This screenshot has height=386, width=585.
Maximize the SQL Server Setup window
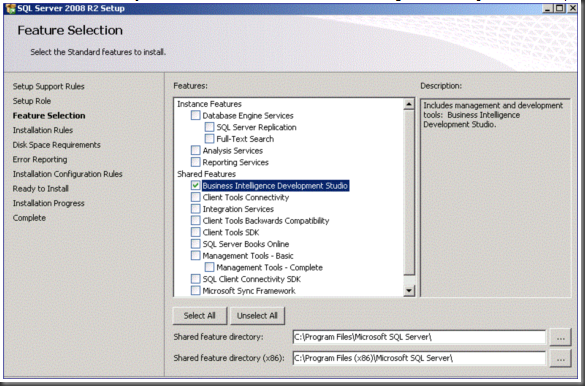click(x=560, y=8)
